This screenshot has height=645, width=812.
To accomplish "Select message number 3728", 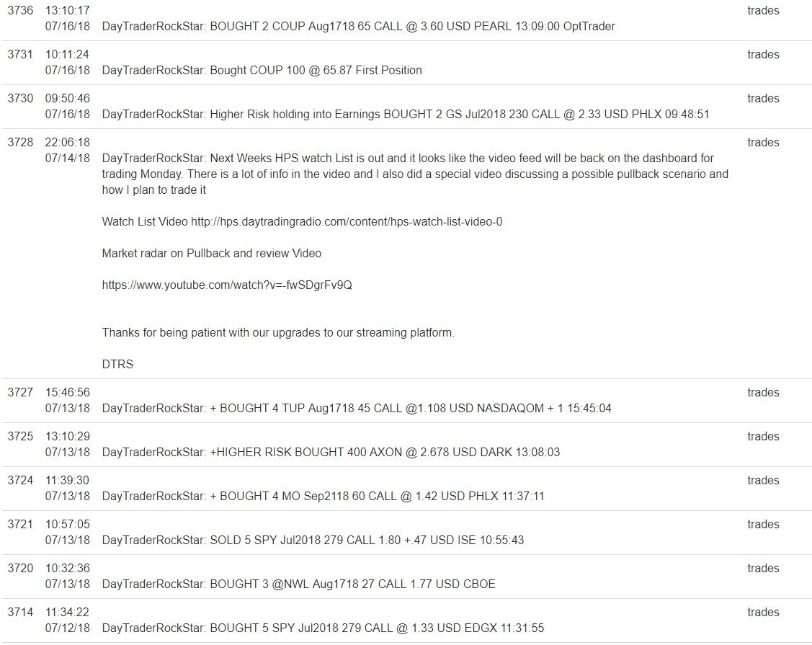I will [x=20, y=143].
